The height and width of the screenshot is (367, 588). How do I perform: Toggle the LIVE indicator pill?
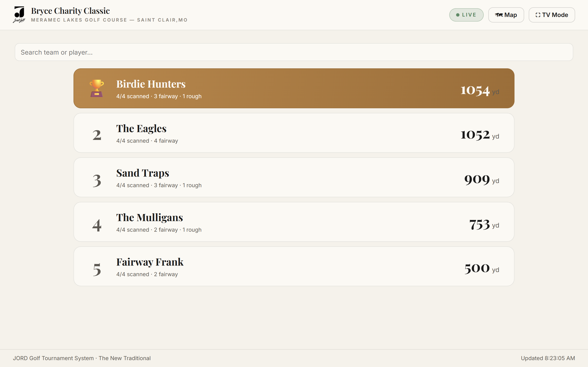coord(466,15)
